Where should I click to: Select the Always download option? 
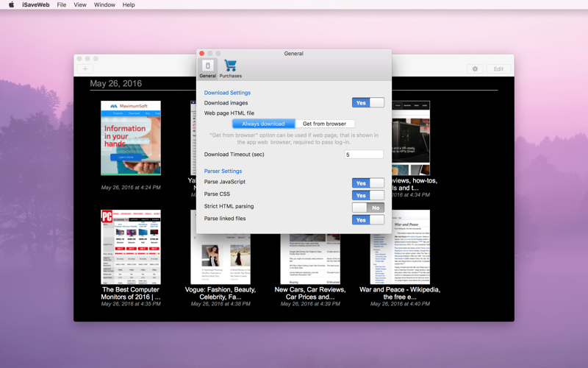coord(263,124)
